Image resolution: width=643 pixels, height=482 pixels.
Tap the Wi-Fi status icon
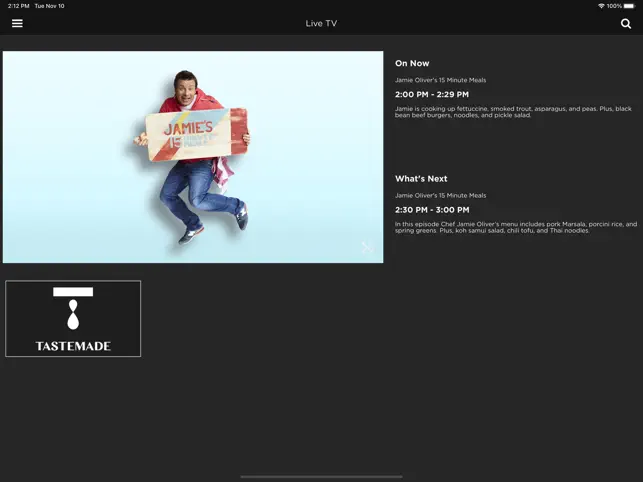601,6
